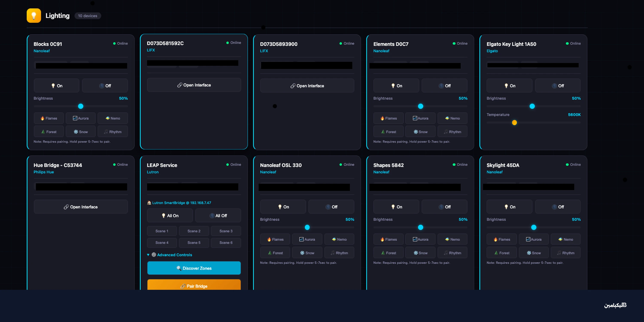Click the Discover Zones button
The height and width of the screenshot is (322, 644).
(x=194, y=268)
